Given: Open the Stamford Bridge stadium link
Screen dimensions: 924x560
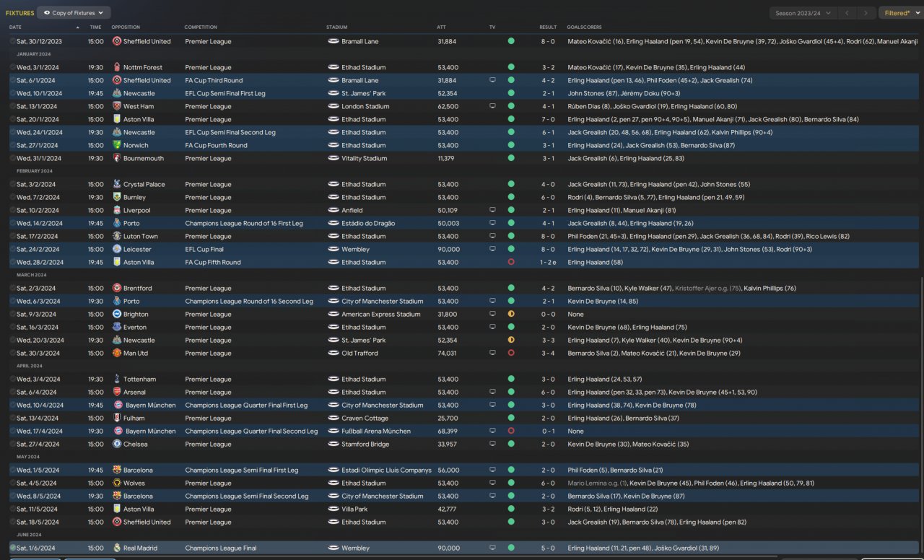Looking at the screenshot, I should 365,444.
